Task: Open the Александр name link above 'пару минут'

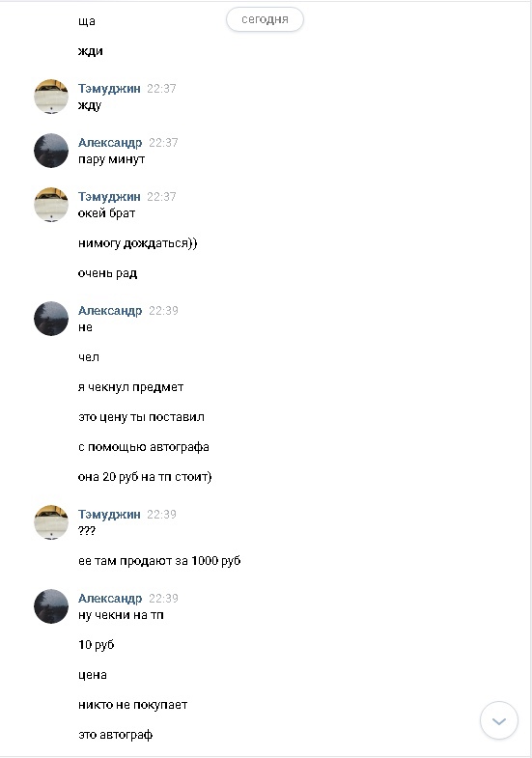Action: pyautogui.click(x=110, y=143)
